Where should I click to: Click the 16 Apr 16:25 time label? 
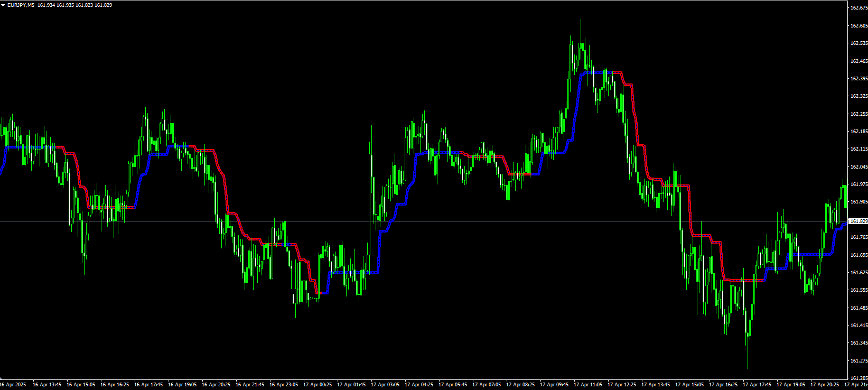pyautogui.click(x=115, y=385)
